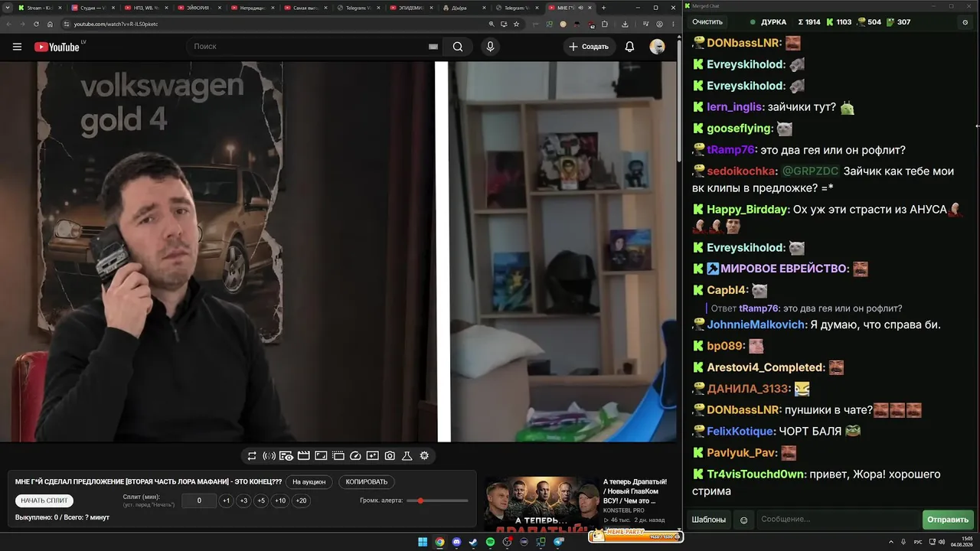Click the clapperboard icon under the video
Image resolution: width=980 pixels, height=551 pixels.
point(304,456)
